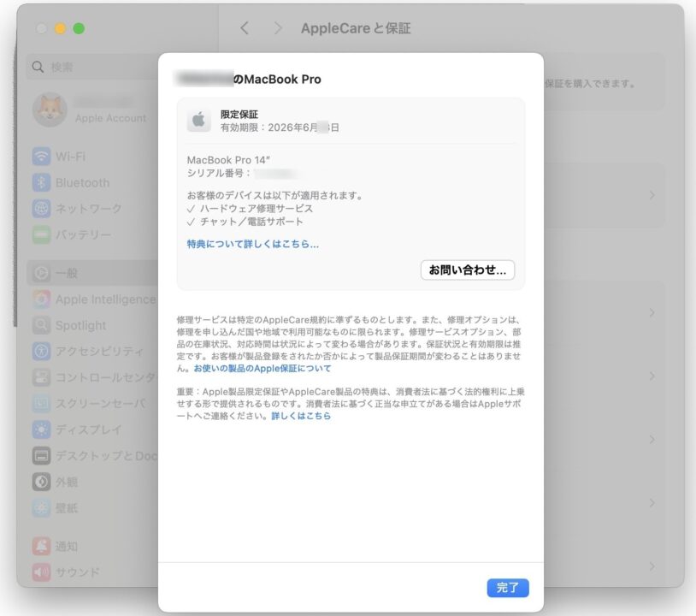This screenshot has width=696, height=616.
Task: Click the Apple logo beside 限定保証
Action: 198,120
